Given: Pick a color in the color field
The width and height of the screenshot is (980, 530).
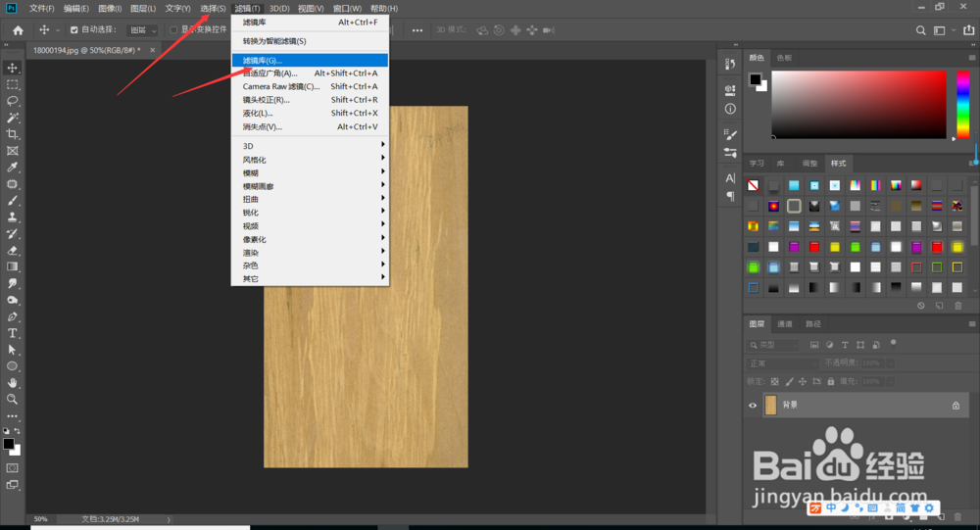Looking at the screenshot, I should pyautogui.click(x=858, y=105).
